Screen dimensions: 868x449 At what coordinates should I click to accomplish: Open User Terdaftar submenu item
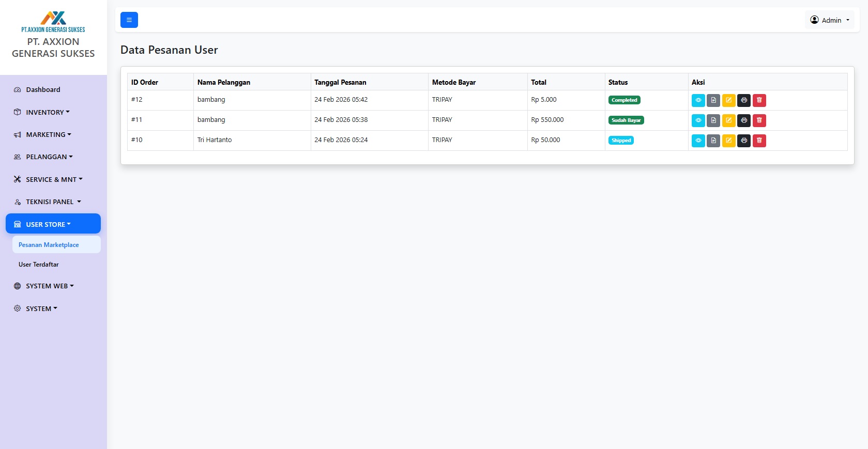56,265
